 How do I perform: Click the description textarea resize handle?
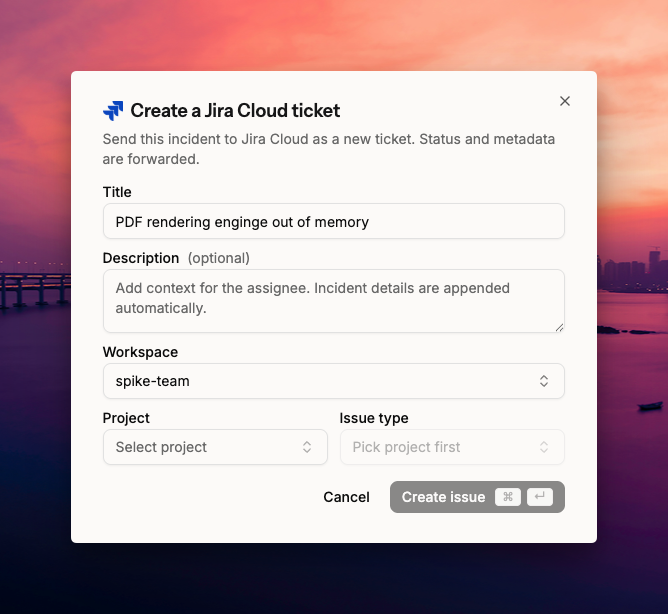[x=559, y=327]
